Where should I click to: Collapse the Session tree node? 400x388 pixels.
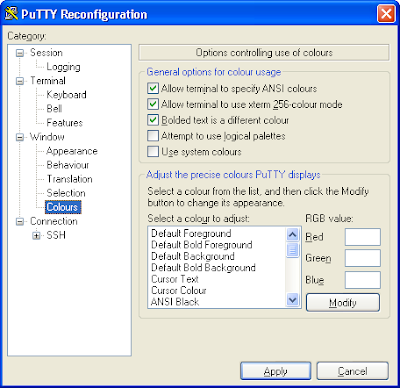(x=20, y=53)
